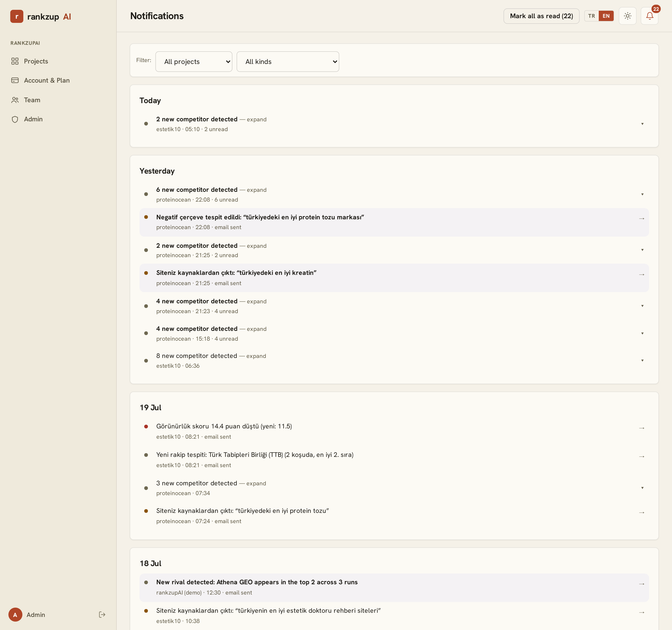The height and width of the screenshot is (630, 672).
Task: Open Siteniz kaynaklardan çıktı kreatin notification
Action: click(x=394, y=278)
